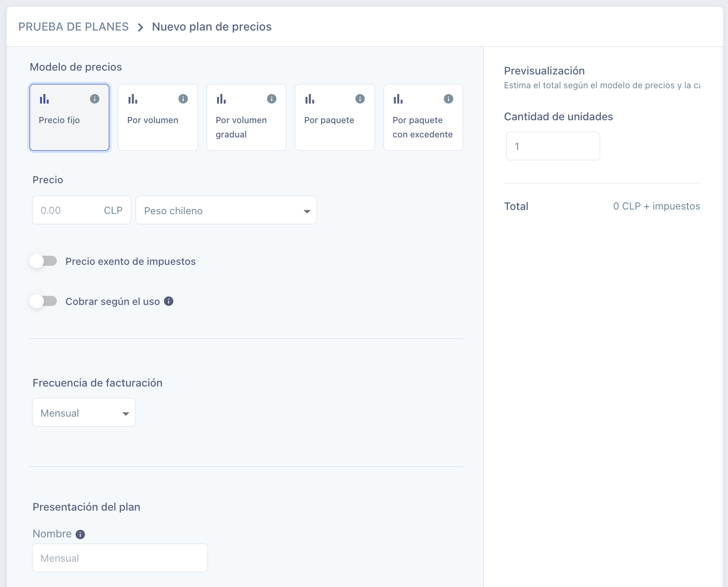Click info icon beside Cobrar según el uso
The height and width of the screenshot is (587, 728).
[x=169, y=301]
